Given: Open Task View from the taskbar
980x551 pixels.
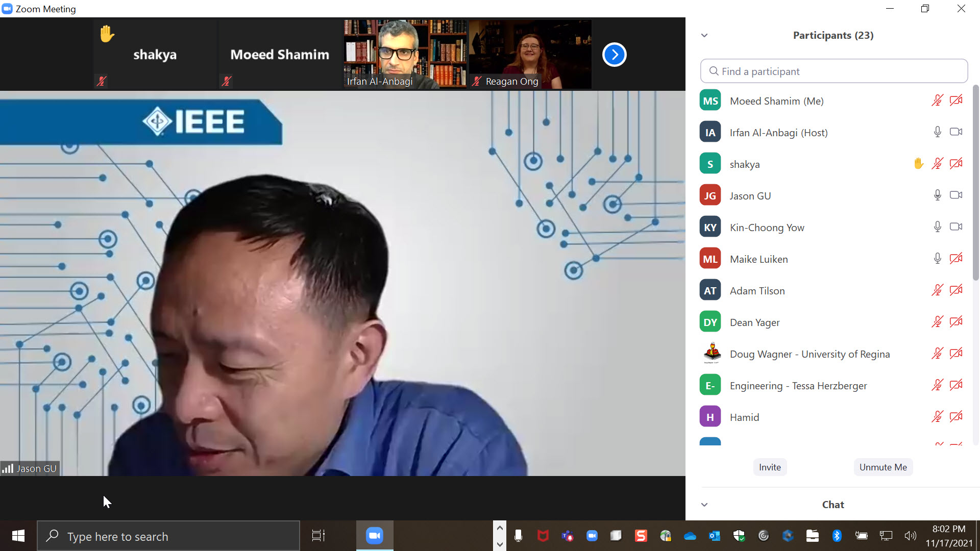Looking at the screenshot, I should [318, 536].
